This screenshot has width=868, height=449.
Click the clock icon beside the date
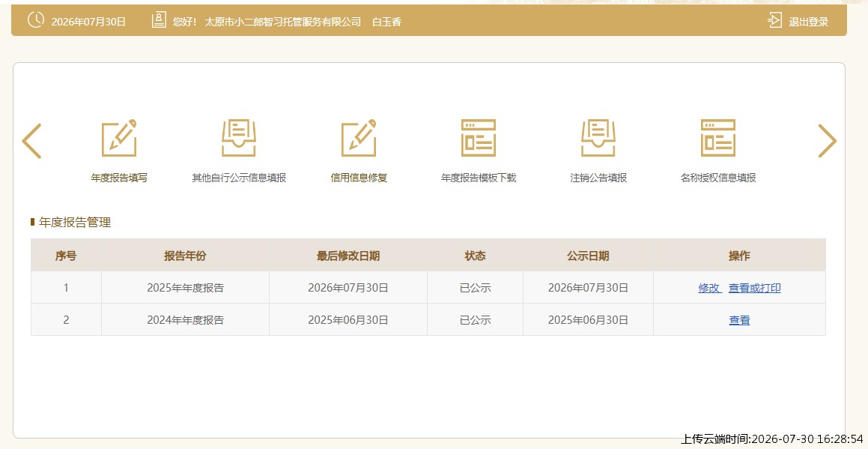pos(36,20)
